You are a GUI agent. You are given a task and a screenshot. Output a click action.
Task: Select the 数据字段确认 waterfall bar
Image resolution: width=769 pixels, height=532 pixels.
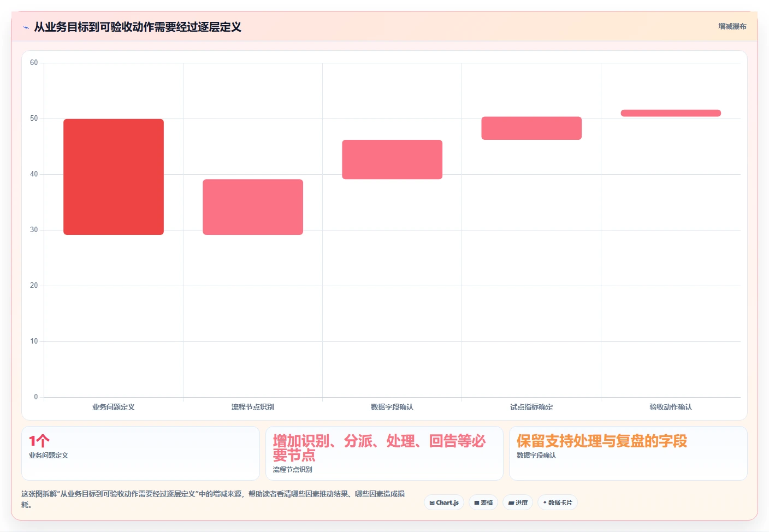(x=392, y=159)
